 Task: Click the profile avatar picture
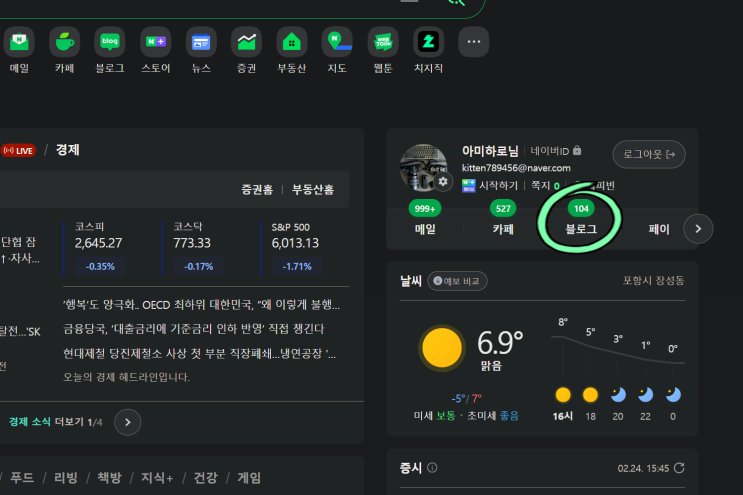tap(423, 167)
